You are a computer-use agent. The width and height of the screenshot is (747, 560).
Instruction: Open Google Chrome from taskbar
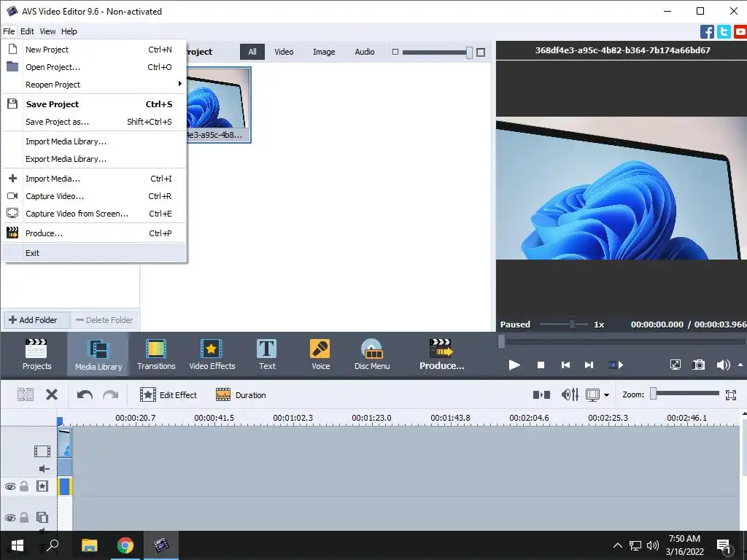point(125,545)
